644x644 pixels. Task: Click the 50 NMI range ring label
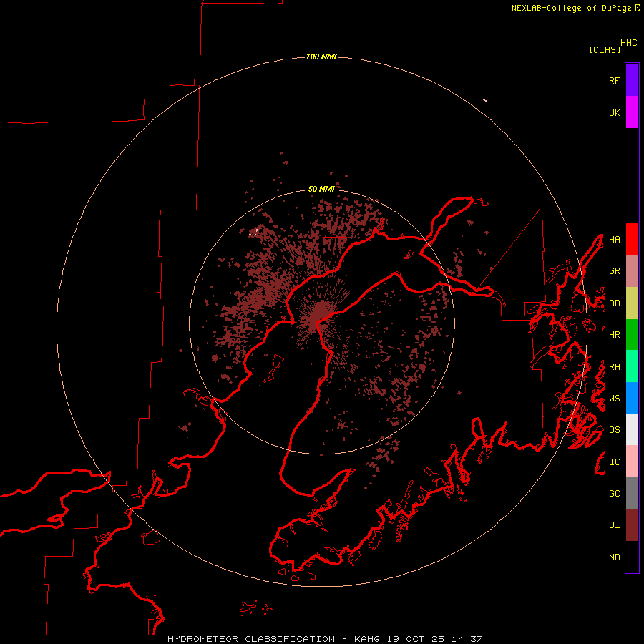tap(321, 189)
